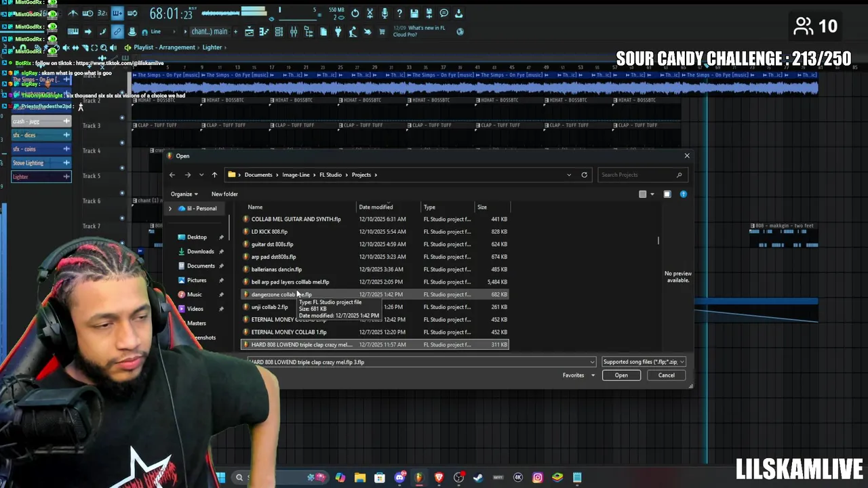Open the channel rack icon

coord(279,32)
